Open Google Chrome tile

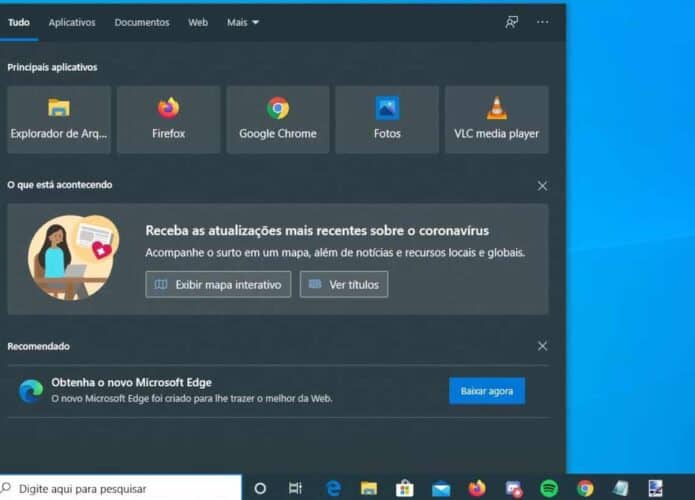tap(278, 120)
